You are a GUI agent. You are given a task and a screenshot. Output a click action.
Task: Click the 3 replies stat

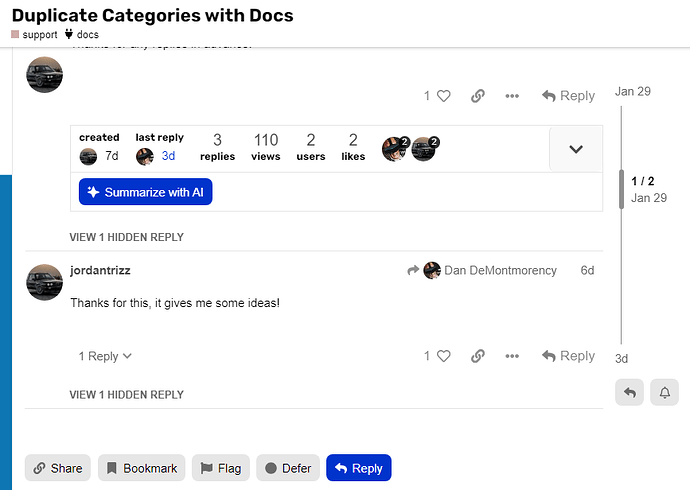click(217, 147)
